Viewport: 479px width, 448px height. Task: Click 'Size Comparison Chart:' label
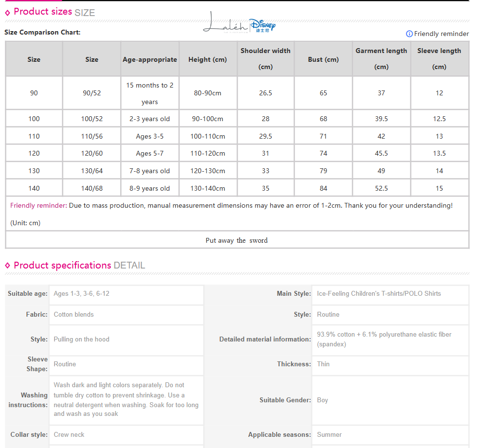click(x=42, y=33)
